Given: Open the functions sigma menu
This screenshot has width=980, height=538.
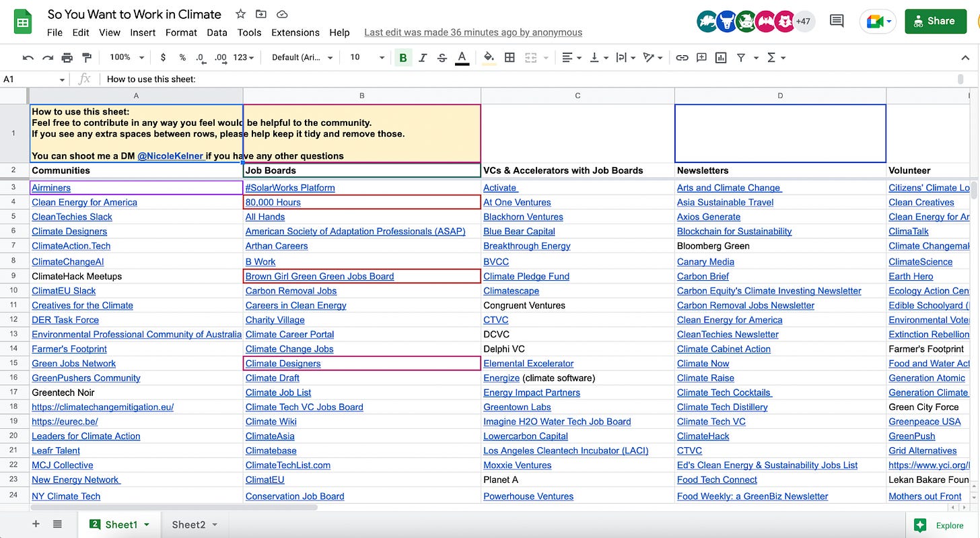Looking at the screenshot, I should click(775, 58).
